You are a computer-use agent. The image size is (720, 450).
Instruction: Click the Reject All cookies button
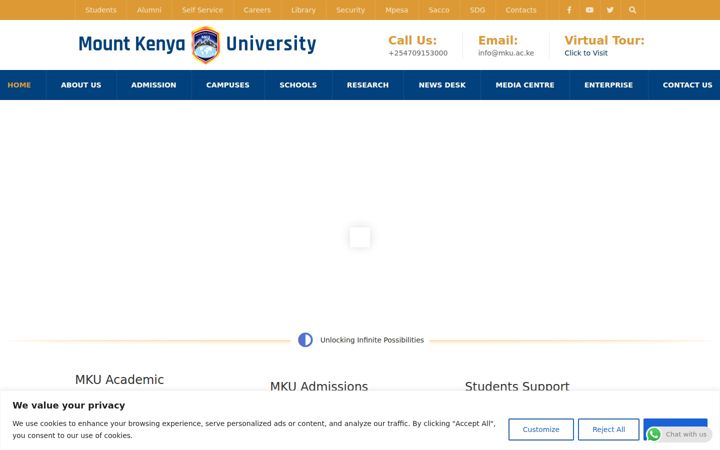pos(608,429)
